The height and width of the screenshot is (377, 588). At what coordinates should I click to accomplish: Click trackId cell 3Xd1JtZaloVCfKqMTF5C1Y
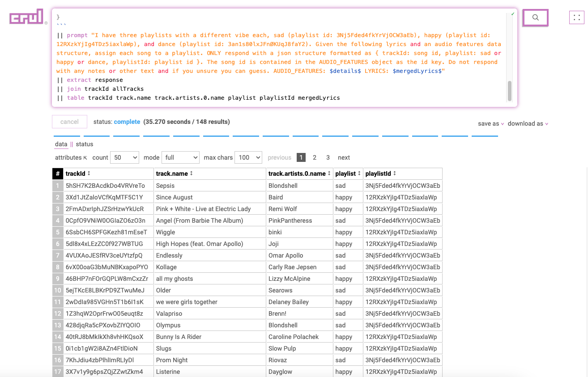(109, 197)
